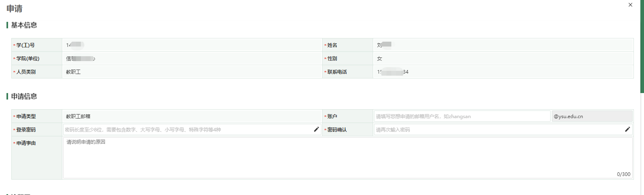Click the pencil icon in 登录密码 field
The height and width of the screenshot is (195, 644).
click(317, 129)
